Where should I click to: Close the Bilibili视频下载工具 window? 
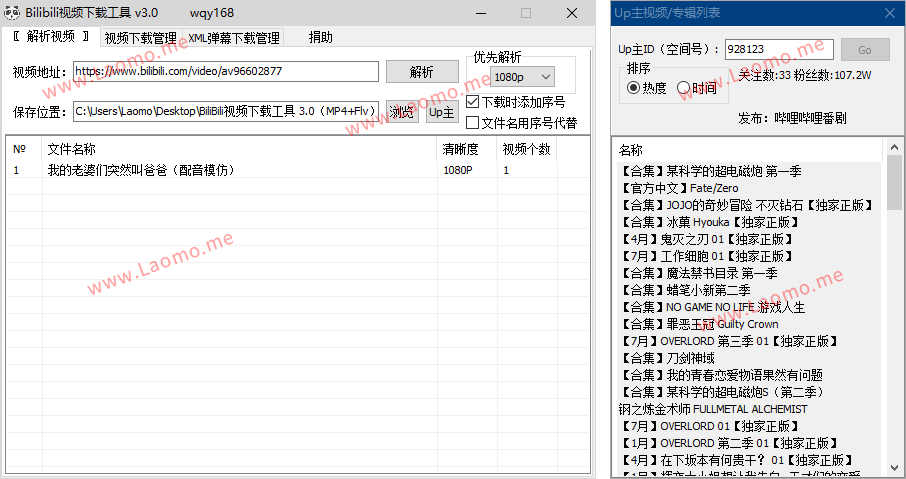point(571,13)
